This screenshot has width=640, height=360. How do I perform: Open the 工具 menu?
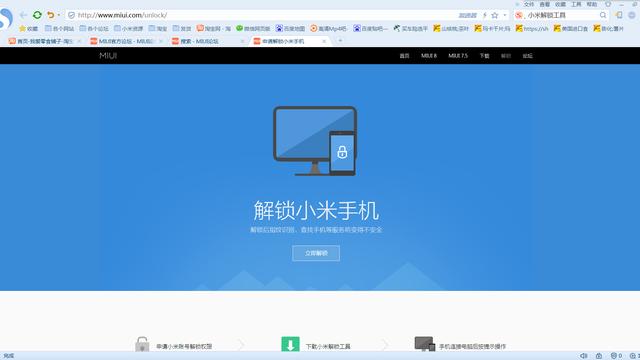click(x=576, y=4)
